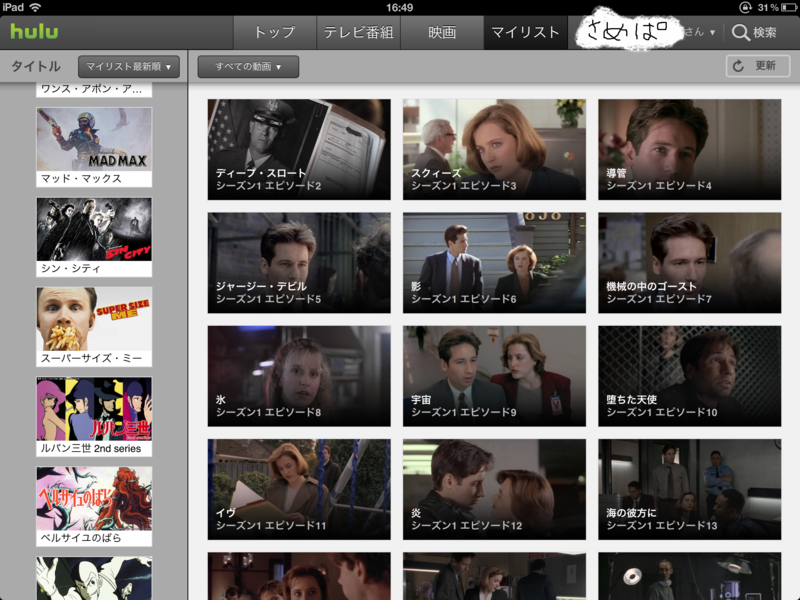Play 海の彼方に episode 13

(690, 489)
